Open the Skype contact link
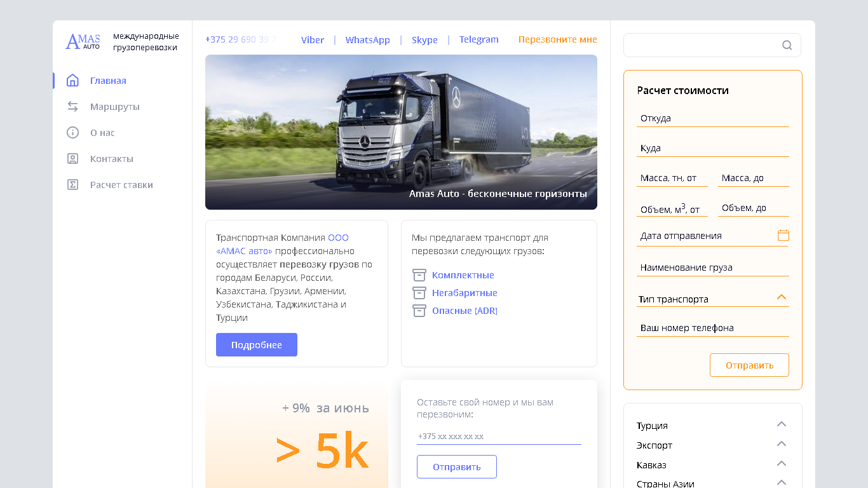The image size is (868, 488). pos(424,39)
